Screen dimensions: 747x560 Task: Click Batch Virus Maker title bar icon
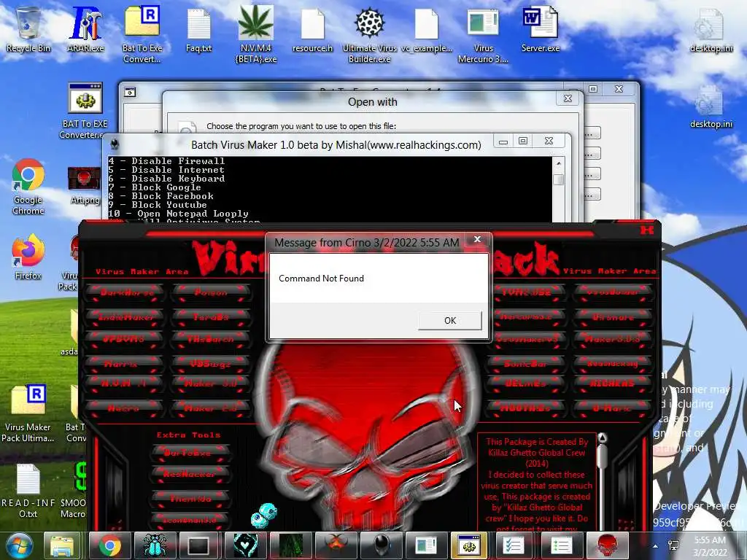115,144
